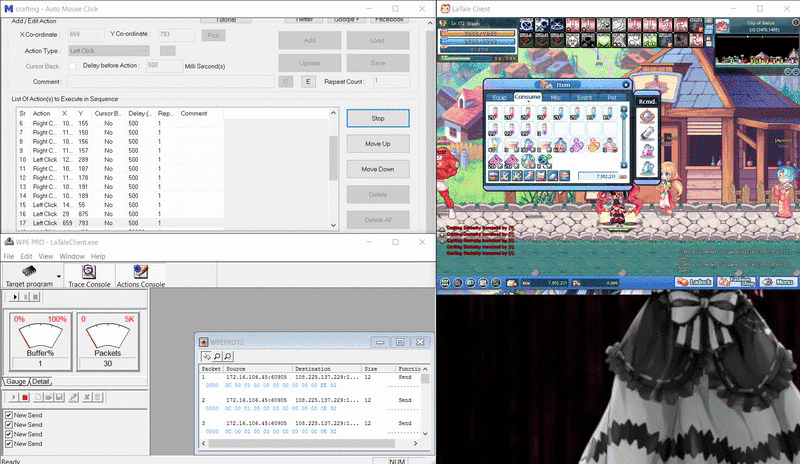This screenshot has width=800, height=464.
Task: Uncheck the first New Send filter
Action: click(9, 415)
